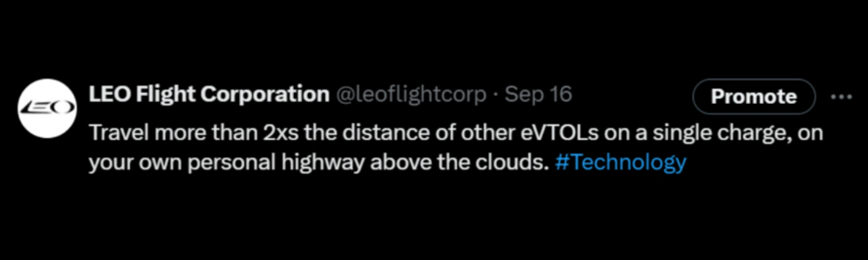The height and width of the screenshot is (260, 868).
Task: Click 'your own' at the second line start
Action: point(135,162)
